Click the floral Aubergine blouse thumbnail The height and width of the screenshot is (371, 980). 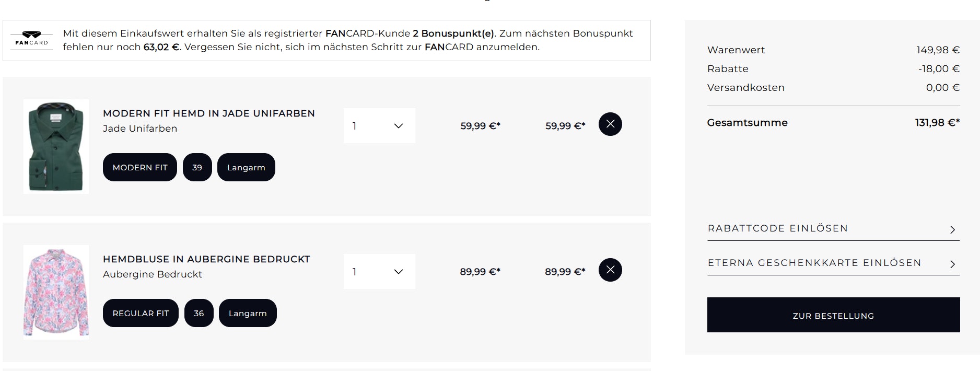56,292
